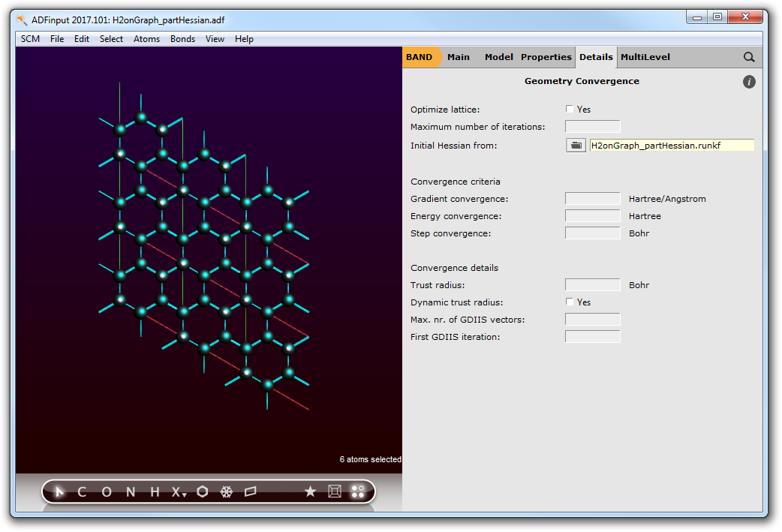Click the periodic unit cell view icon
This screenshot has height=532, width=782.
pos(334,491)
